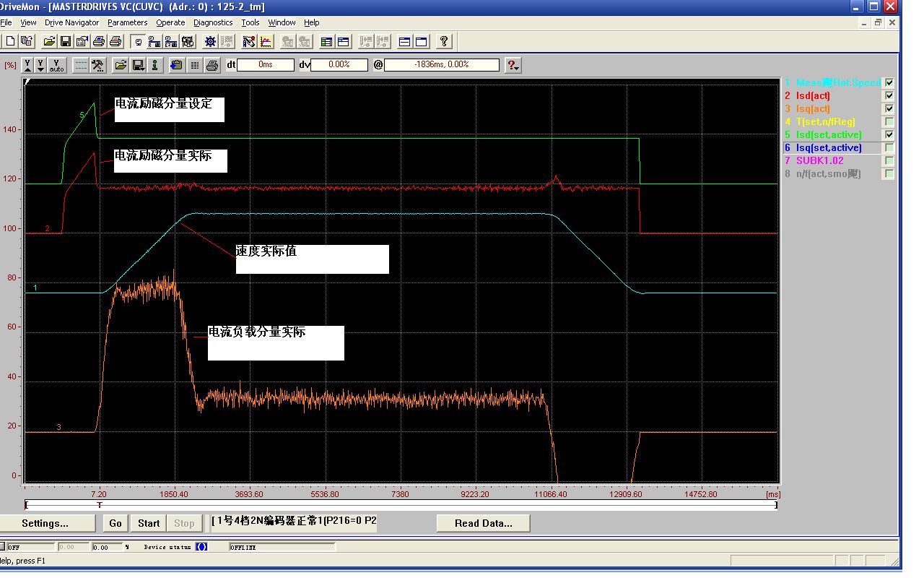
Task: Uncheck the Meas Rot.Speed channel 1 checkbox
Action: click(889, 82)
